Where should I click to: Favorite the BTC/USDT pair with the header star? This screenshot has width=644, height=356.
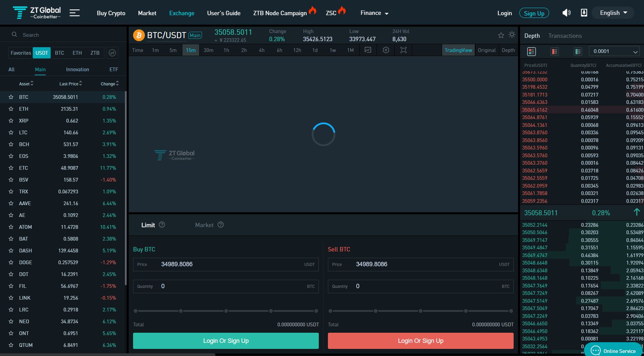501,35
